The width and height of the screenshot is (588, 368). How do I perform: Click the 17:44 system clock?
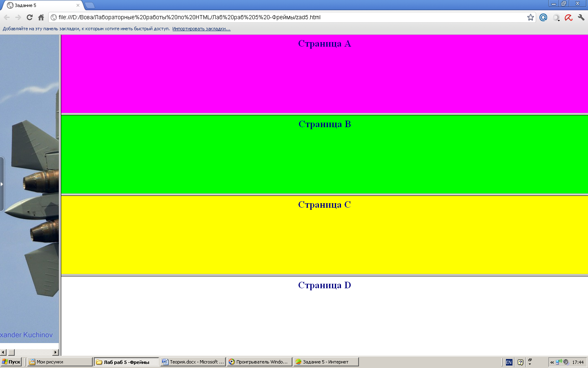point(578,362)
